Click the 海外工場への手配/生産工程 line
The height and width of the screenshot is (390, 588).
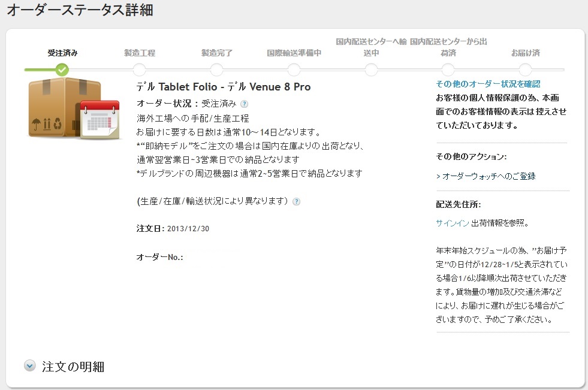(x=193, y=119)
